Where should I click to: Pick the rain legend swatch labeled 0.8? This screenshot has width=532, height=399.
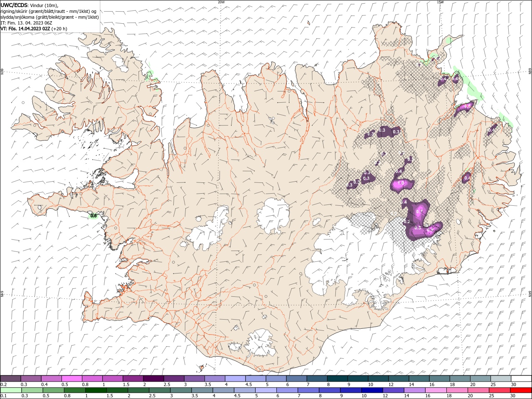click(x=74, y=390)
